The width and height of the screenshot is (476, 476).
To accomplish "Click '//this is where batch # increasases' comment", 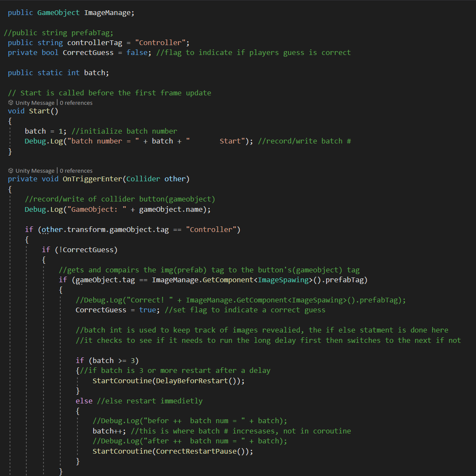I will click(x=241, y=431).
